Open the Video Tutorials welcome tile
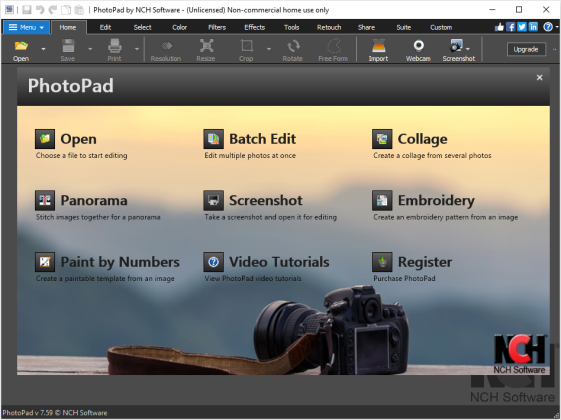Viewport: 561px width, 420px height. click(266, 268)
